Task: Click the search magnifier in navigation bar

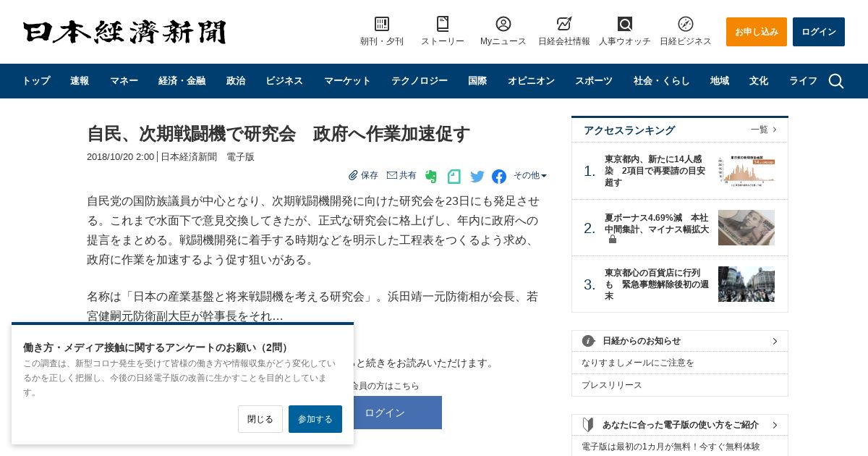Action: [836, 81]
